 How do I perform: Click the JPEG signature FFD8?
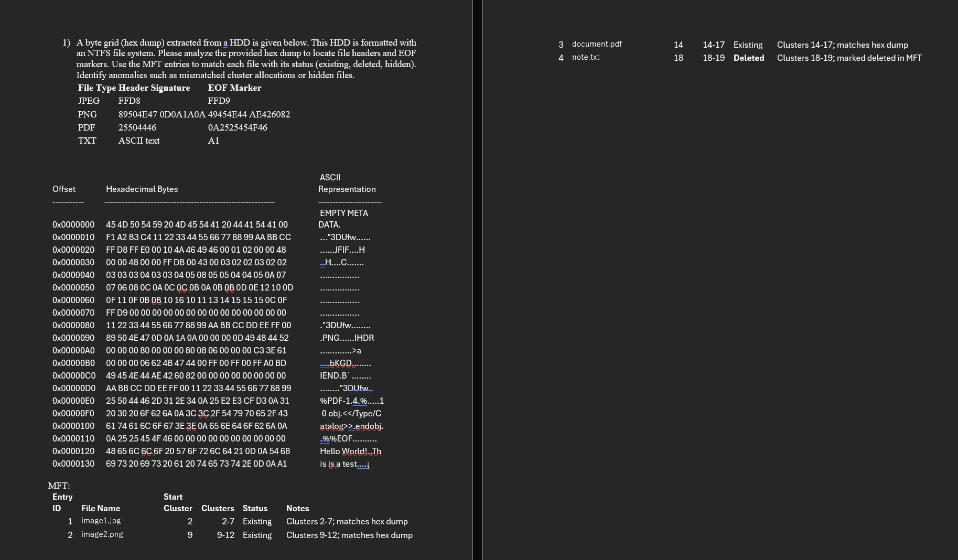tap(128, 101)
